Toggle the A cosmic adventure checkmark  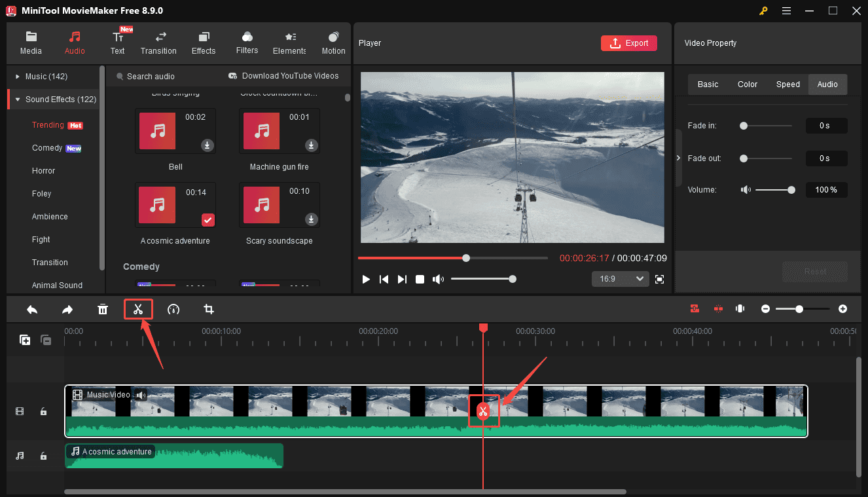[208, 219]
